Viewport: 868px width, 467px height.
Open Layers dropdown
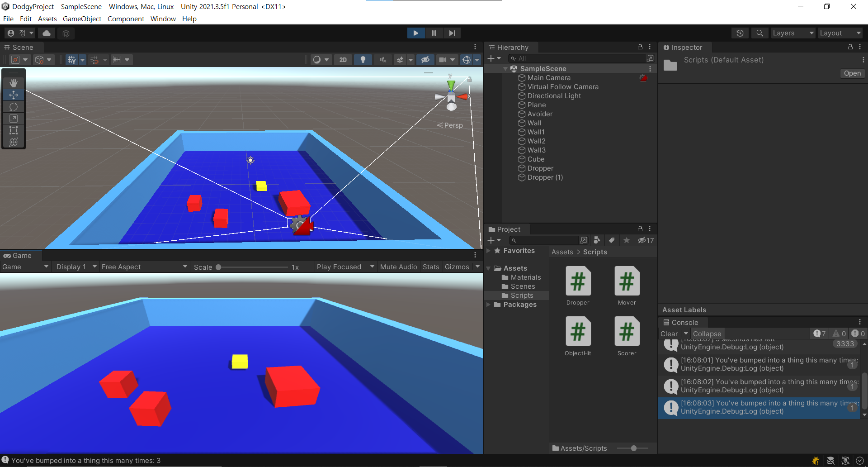793,33
